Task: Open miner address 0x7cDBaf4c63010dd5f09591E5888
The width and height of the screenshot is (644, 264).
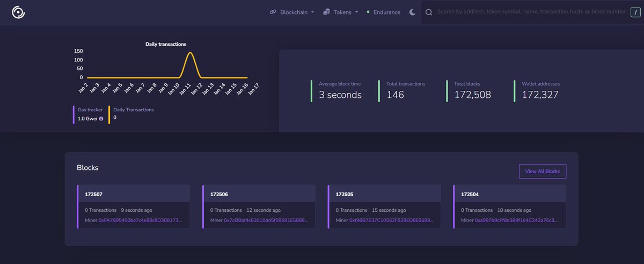Action: 266,220
